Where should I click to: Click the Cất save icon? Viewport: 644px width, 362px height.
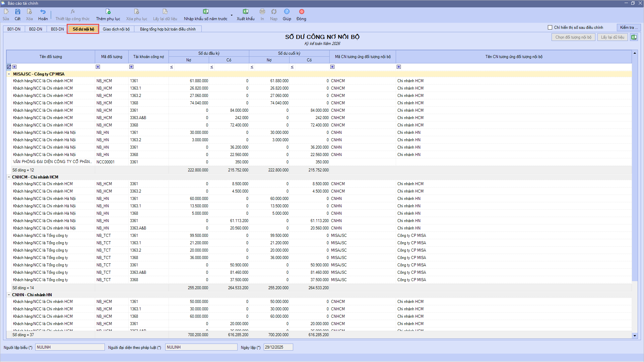(x=18, y=12)
